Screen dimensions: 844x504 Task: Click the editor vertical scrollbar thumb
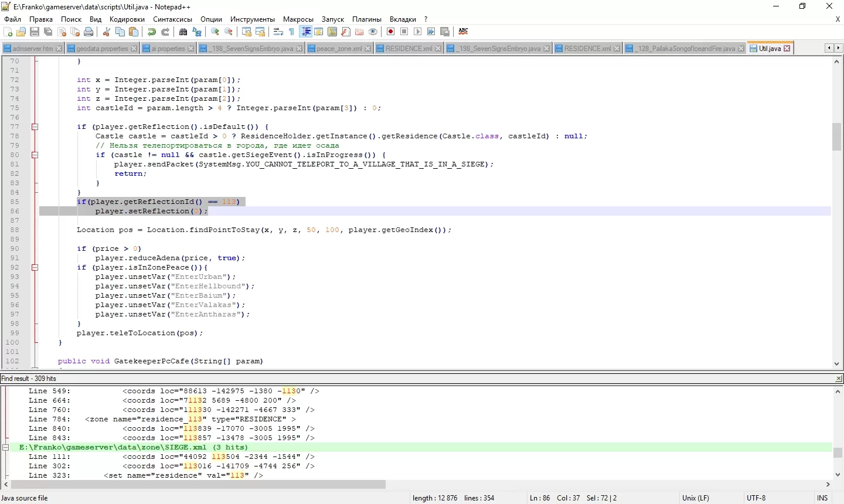pyautogui.click(x=837, y=137)
